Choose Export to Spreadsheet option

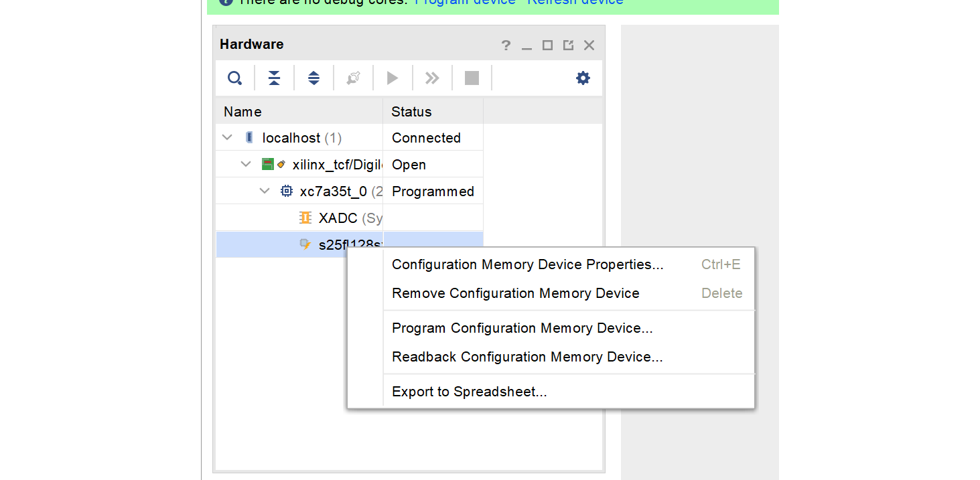click(469, 392)
